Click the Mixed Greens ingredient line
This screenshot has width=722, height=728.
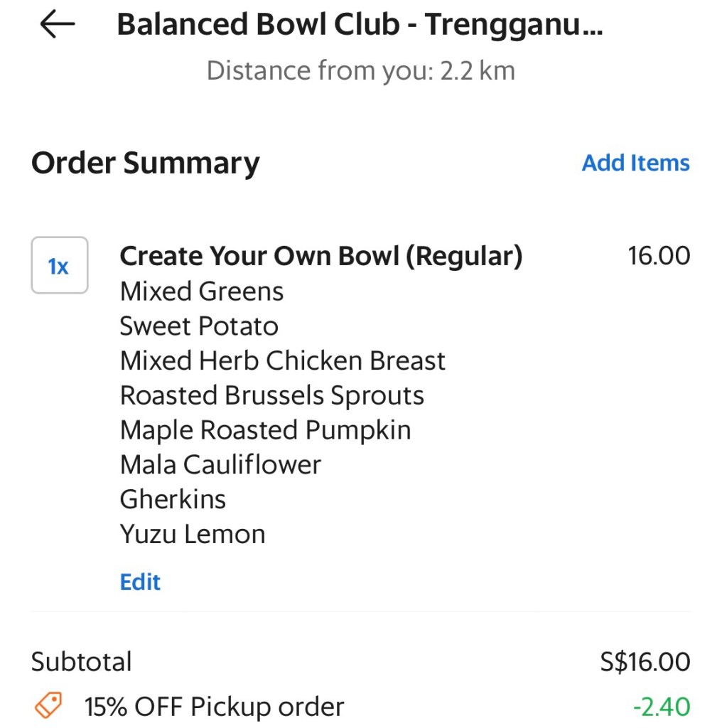pos(202,291)
